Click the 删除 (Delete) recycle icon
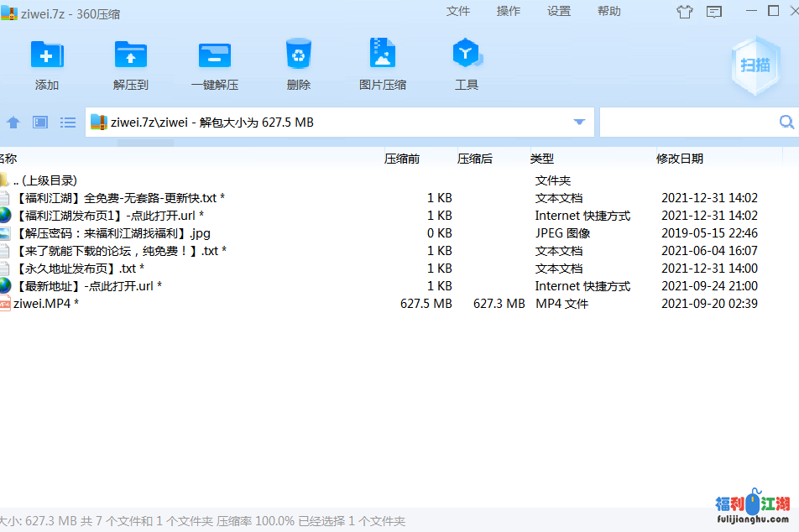The height and width of the screenshot is (532, 799). click(x=299, y=55)
